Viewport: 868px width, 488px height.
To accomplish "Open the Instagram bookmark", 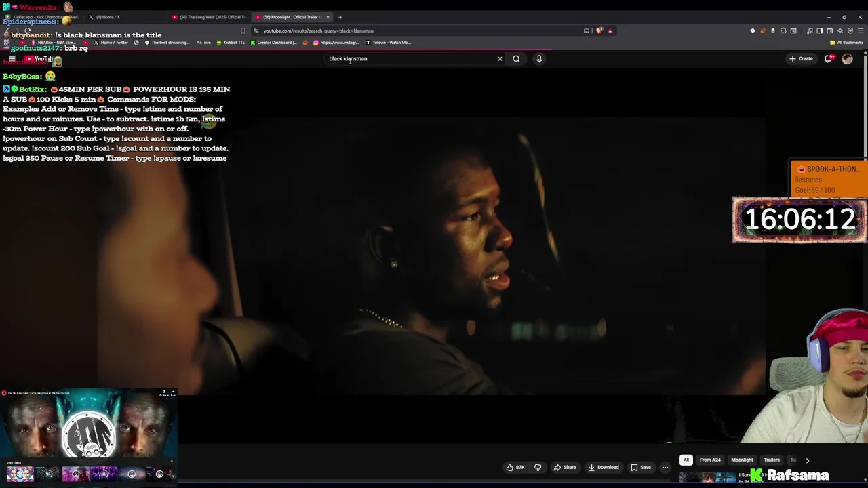I will pos(336,43).
